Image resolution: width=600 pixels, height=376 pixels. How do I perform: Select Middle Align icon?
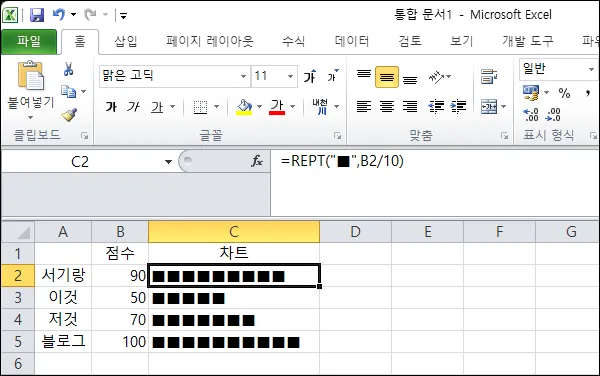click(386, 77)
